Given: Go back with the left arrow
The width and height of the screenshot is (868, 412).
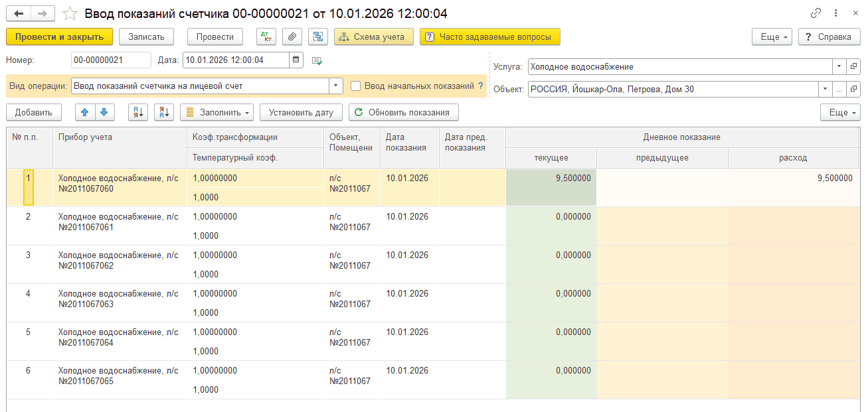Looking at the screenshot, I should tap(19, 13).
